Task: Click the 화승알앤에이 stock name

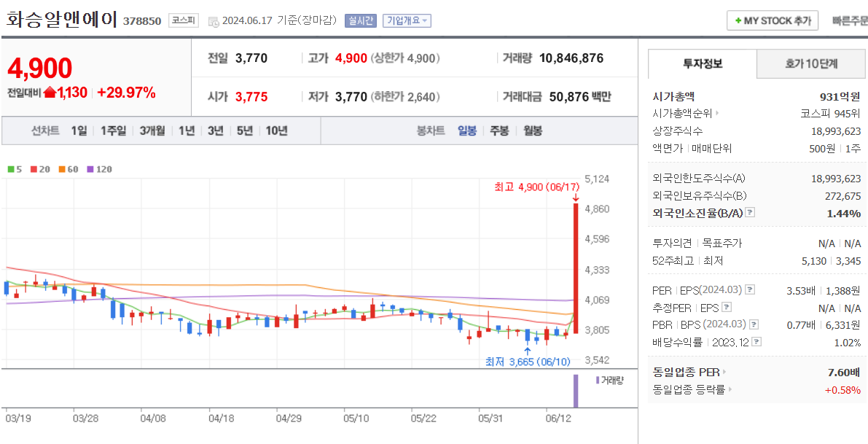Action: pos(61,20)
